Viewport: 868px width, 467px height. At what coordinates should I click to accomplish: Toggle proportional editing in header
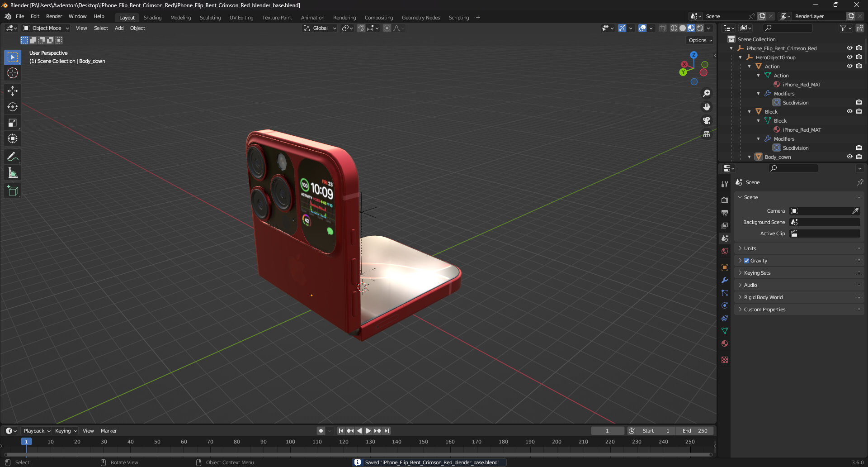tap(387, 28)
